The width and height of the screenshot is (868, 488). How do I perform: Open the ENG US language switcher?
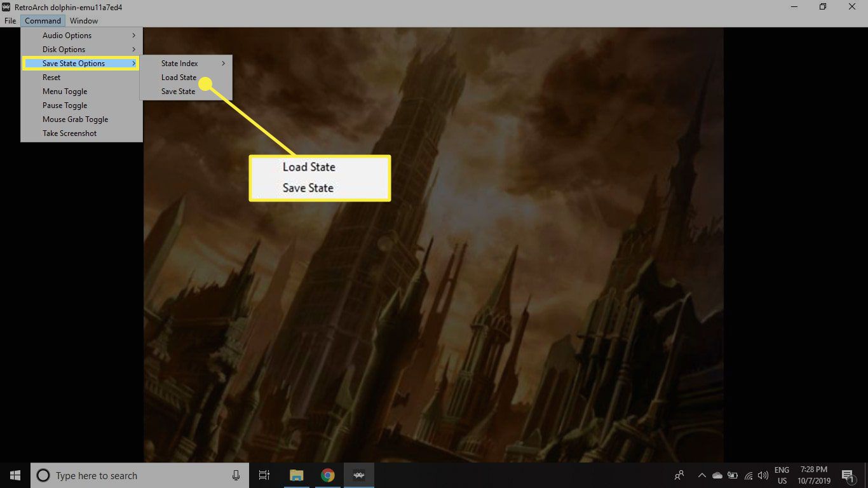point(782,475)
